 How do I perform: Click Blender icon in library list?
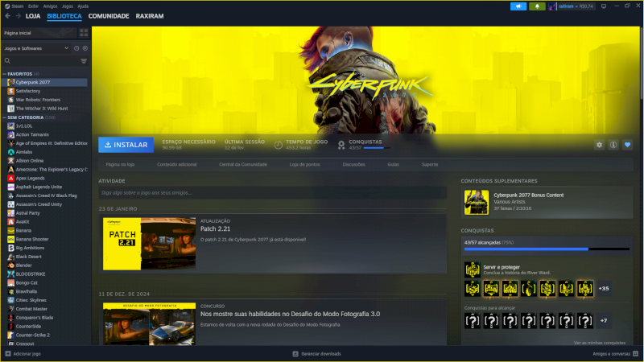point(11,265)
